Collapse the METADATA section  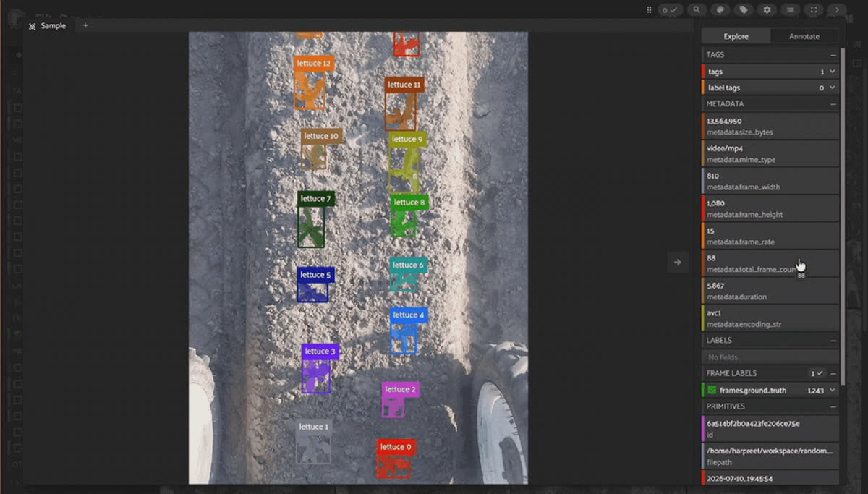pos(833,104)
